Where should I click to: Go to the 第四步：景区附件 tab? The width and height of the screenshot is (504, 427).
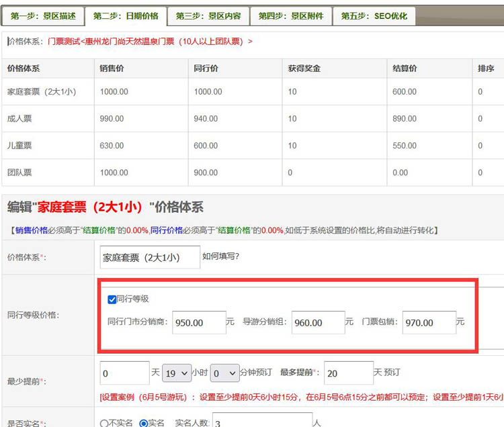click(x=291, y=16)
